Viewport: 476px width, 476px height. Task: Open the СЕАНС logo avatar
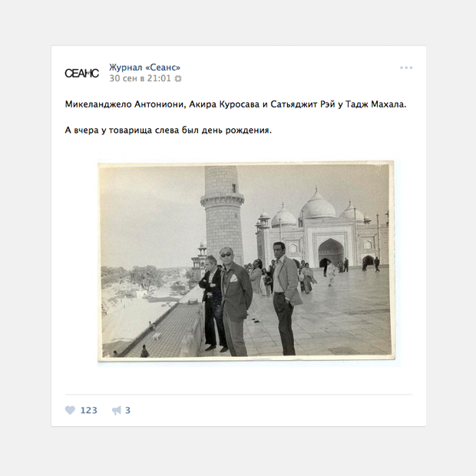(x=81, y=73)
